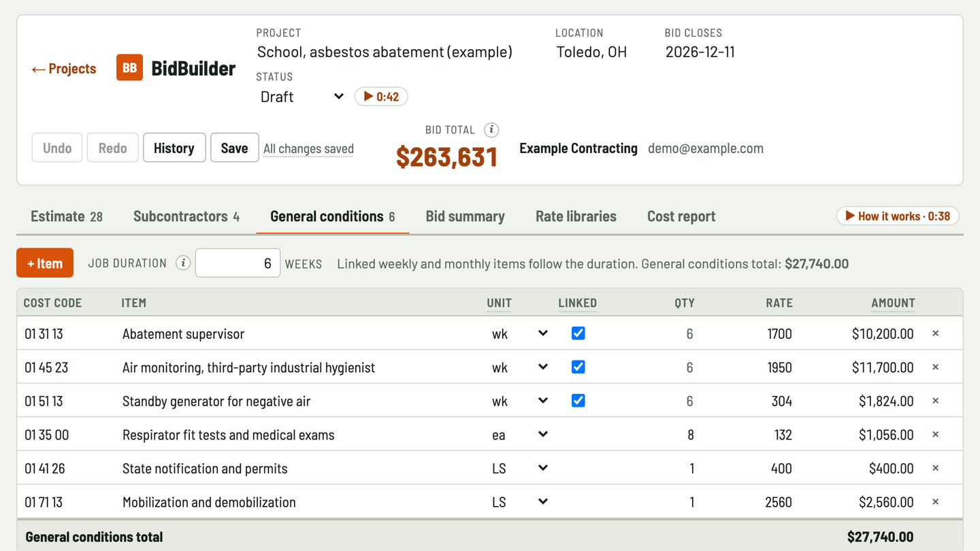Switch to the Estimate tab
The image size is (980, 551).
pyautogui.click(x=67, y=216)
